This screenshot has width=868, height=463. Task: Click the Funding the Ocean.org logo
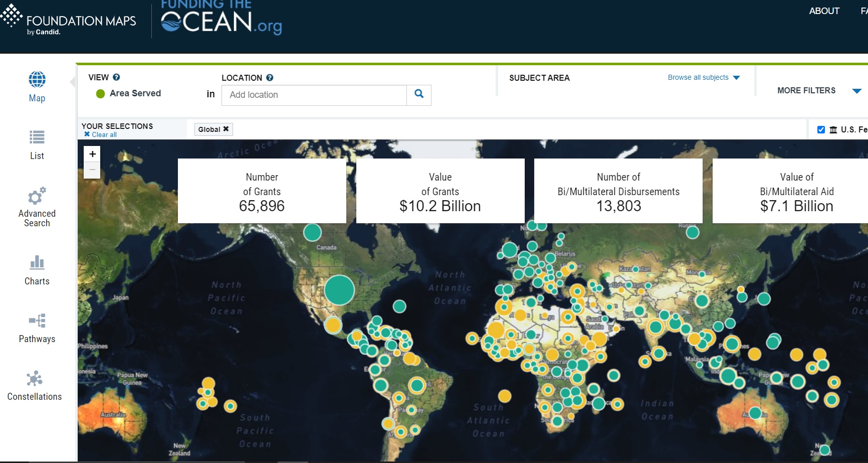click(221, 18)
